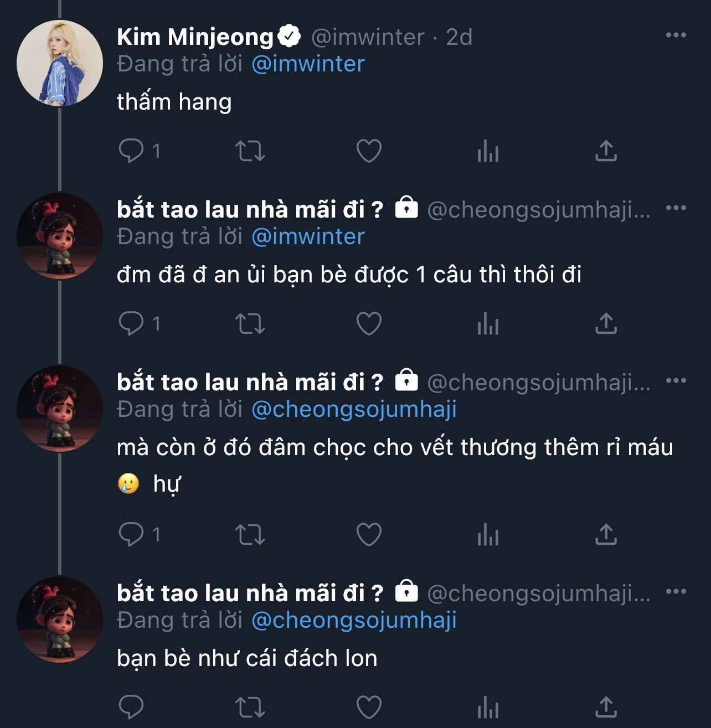Share the tweet starting "đm đã đ an ủi"
Screen dimensions: 711x728
pyautogui.click(x=606, y=323)
